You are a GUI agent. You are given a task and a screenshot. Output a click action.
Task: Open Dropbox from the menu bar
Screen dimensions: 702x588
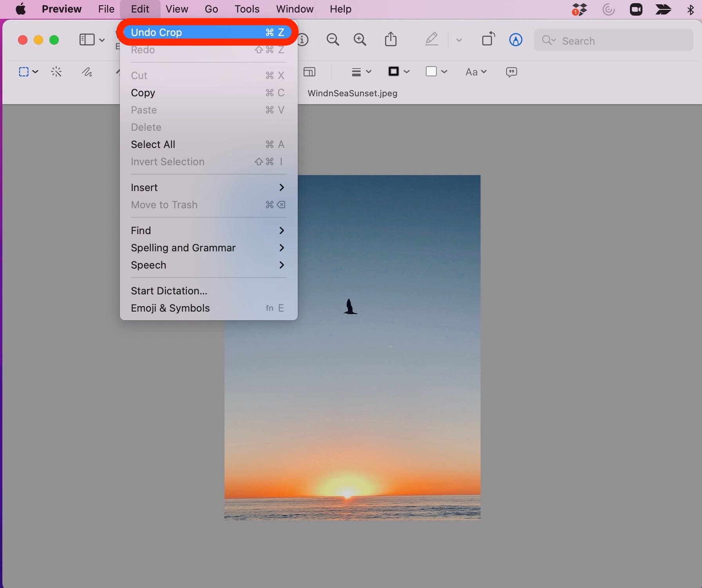pos(579,9)
